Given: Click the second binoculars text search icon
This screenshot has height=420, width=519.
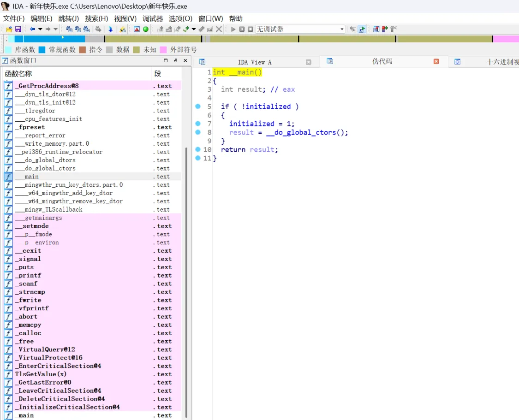Looking at the screenshot, I should pyautogui.click(x=78, y=29).
